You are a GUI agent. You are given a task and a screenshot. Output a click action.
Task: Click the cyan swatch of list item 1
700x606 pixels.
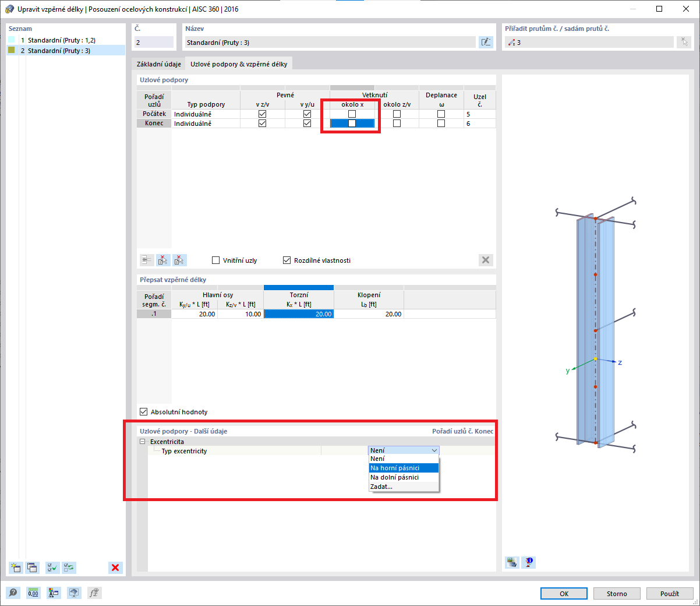tap(12, 40)
